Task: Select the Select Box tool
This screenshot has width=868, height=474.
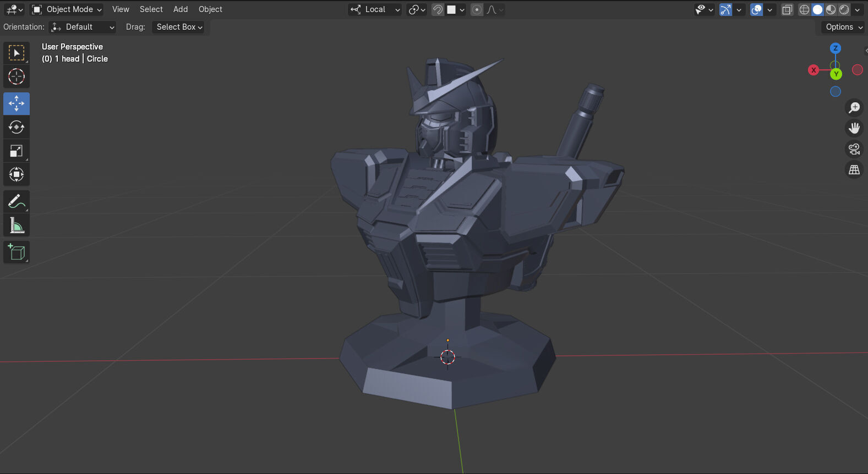Action: tap(17, 53)
